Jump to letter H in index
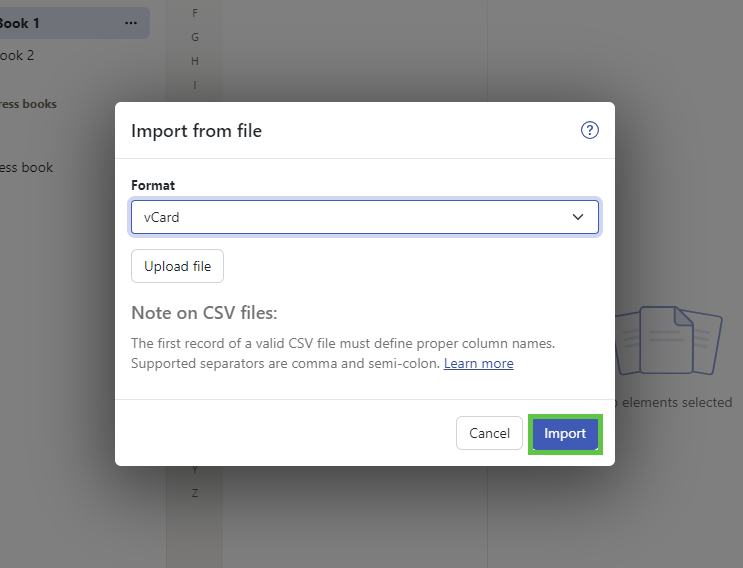 pyautogui.click(x=195, y=61)
